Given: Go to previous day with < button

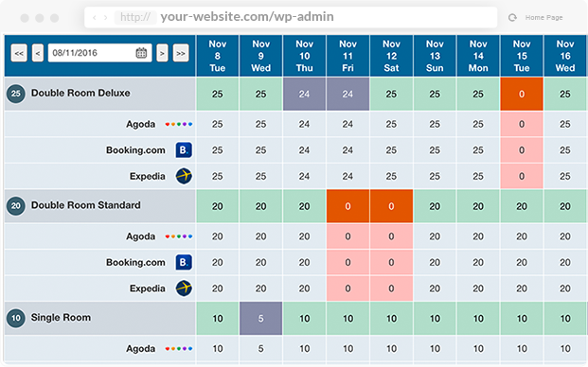Looking at the screenshot, I should (x=38, y=53).
